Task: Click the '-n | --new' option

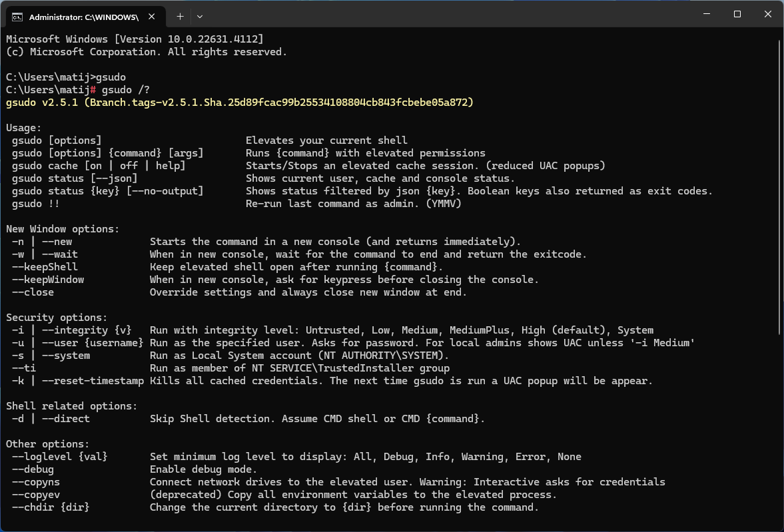Action: (x=42, y=242)
